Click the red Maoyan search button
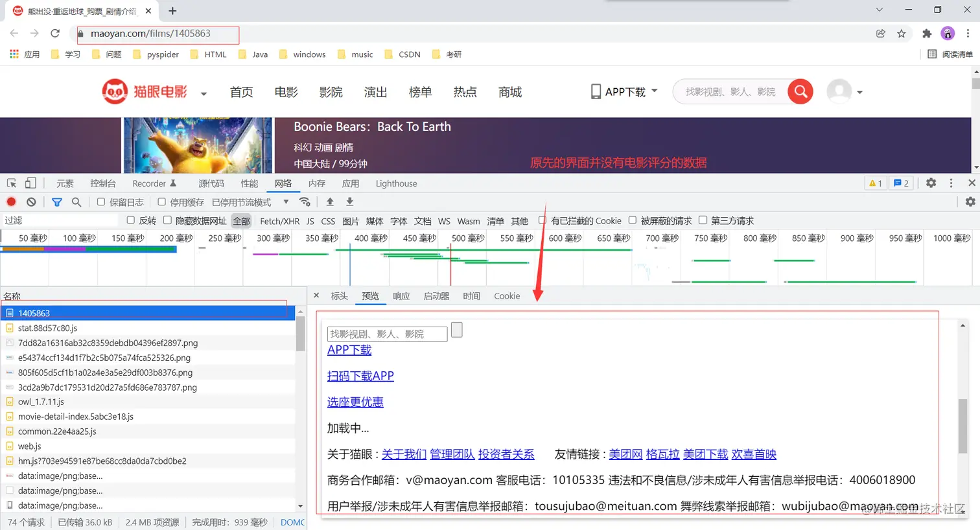The width and height of the screenshot is (980, 530). [x=800, y=91]
